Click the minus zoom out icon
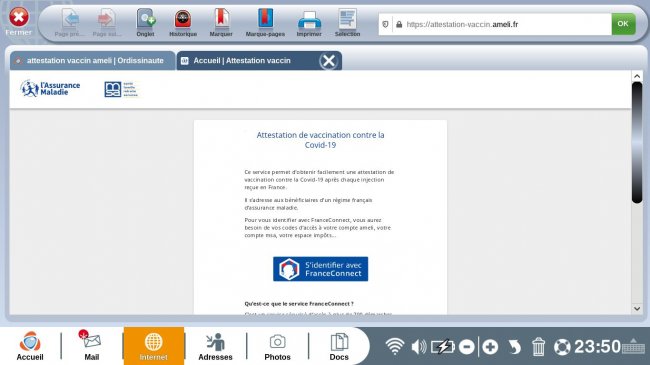Screen dimensions: 650x365 (467, 347)
